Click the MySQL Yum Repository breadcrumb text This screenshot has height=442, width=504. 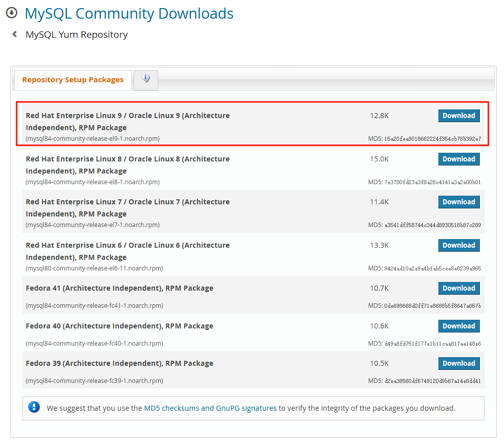coord(77,34)
